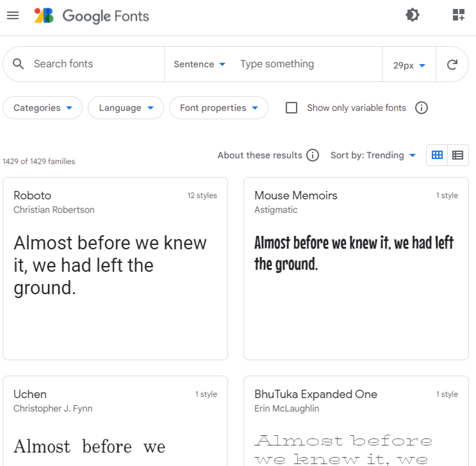Expand the Categories filter dropdown
The width and height of the screenshot is (476, 466).
pyautogui.click(x=43, y=108)
